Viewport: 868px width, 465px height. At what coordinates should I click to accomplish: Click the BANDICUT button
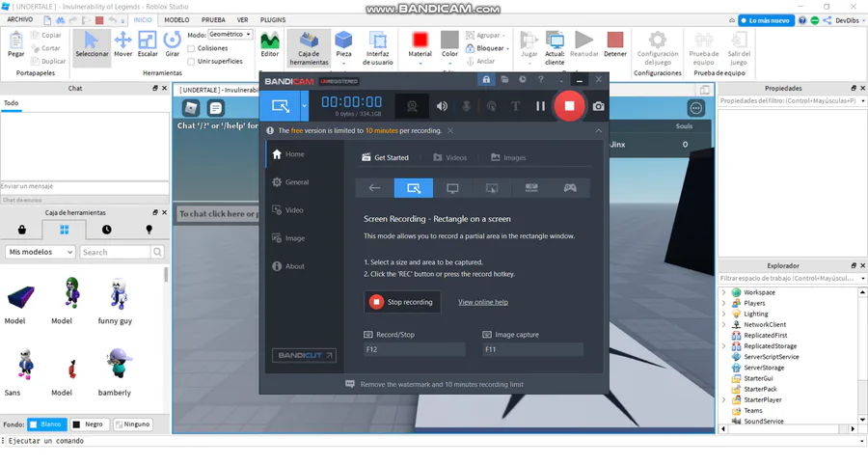[x=304, y=355]
